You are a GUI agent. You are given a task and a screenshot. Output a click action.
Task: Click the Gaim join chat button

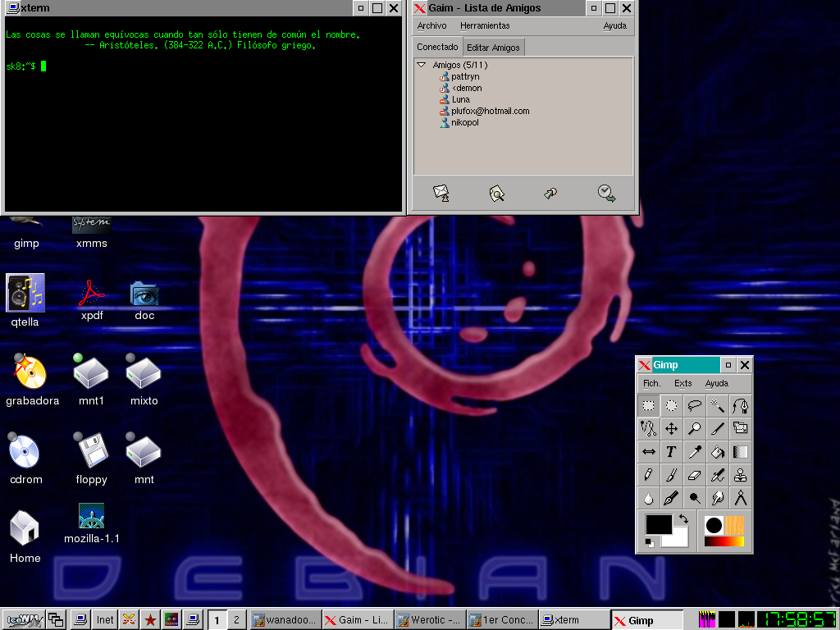coord(550,194)
